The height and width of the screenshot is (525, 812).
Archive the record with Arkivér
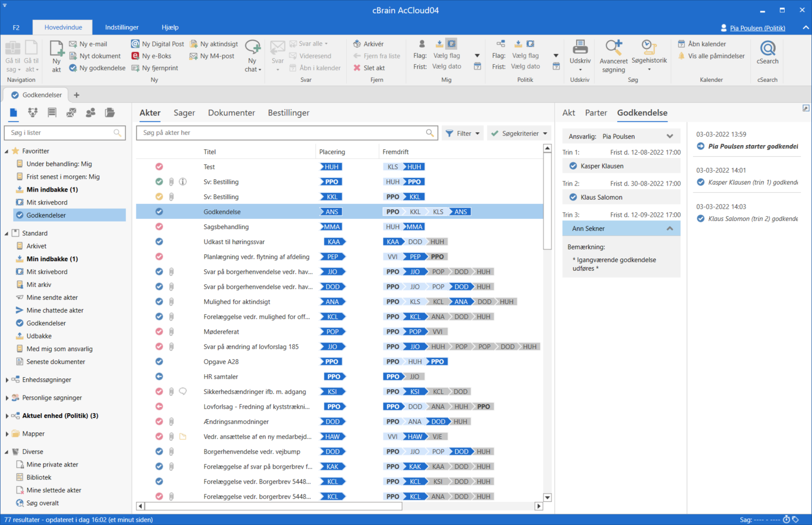click(x=369, y=44)
